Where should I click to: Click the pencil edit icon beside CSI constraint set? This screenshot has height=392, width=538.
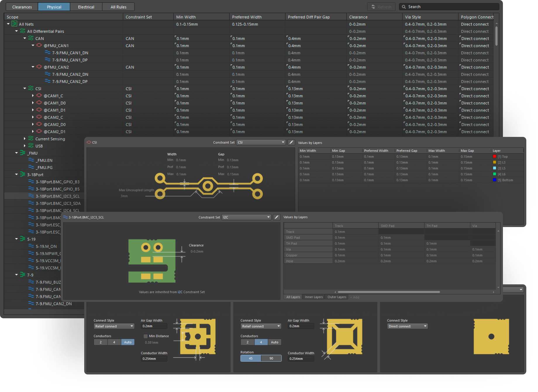point(291,142)
